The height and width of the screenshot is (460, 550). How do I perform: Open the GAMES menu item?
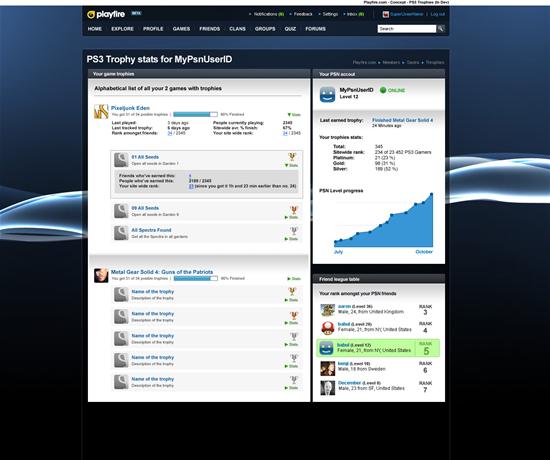point(181,29)
